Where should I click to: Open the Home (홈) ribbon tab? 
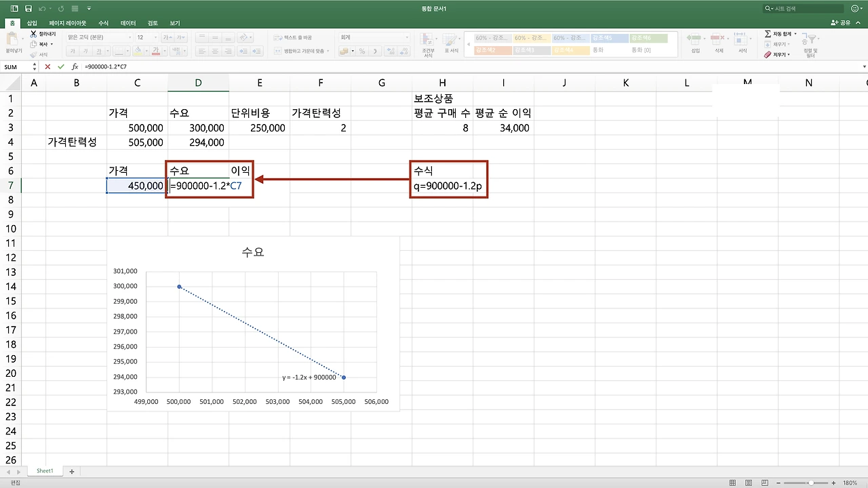12,23
